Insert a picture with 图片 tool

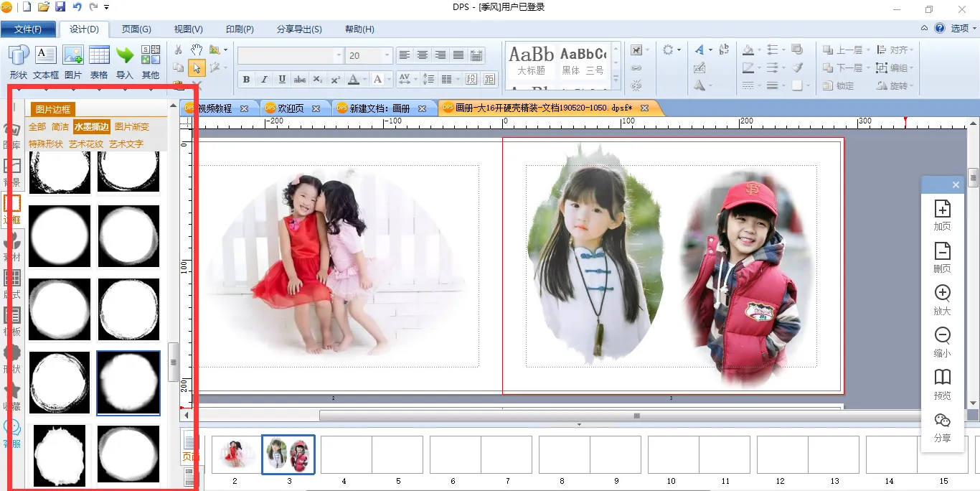73,61
